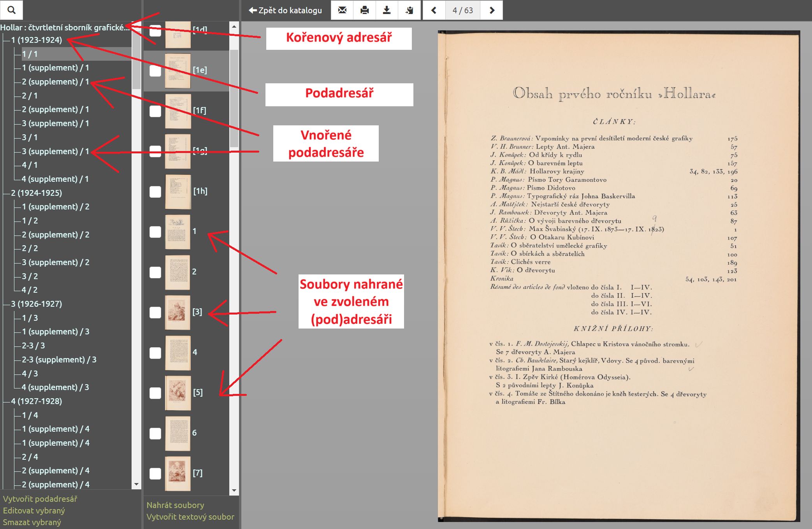This screenshot has height=529, width=812.
Task: Tick the checkbox for file [3]
Action: pyautogui.click(x=155, y=313)
